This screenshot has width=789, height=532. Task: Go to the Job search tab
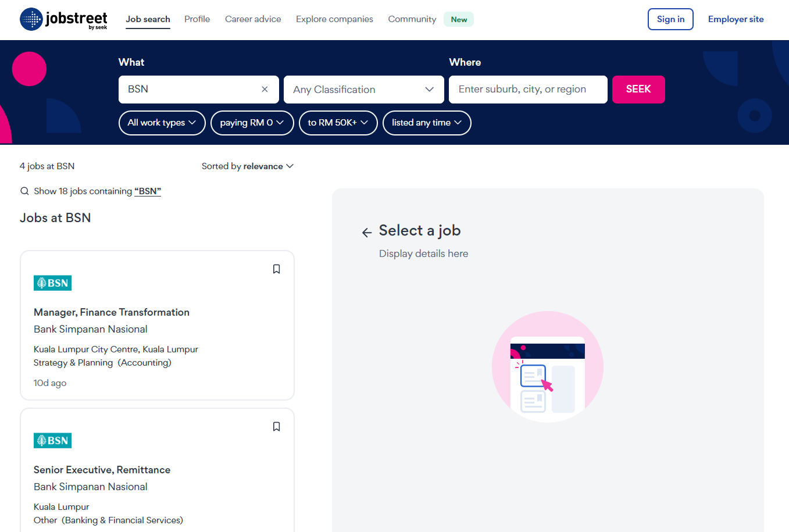(x=148, y=19)
